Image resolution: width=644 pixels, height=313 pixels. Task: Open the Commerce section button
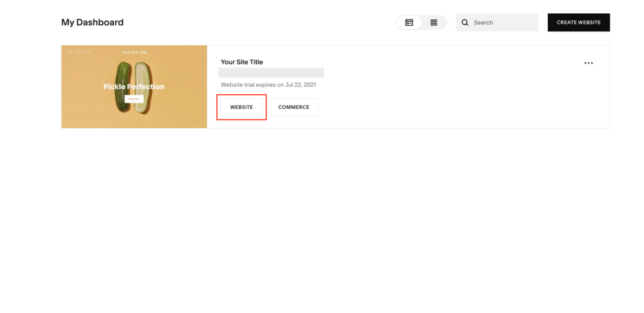pos(294,107)
